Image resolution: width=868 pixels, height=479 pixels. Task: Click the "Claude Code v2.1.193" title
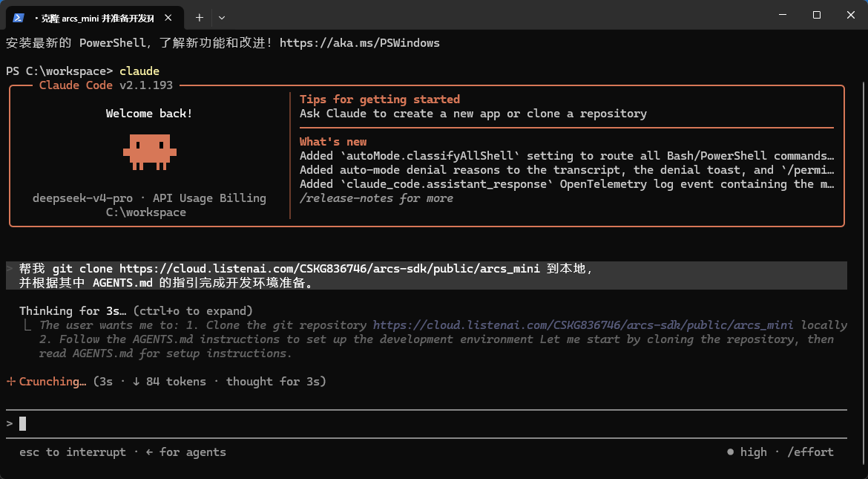point(106,85)
